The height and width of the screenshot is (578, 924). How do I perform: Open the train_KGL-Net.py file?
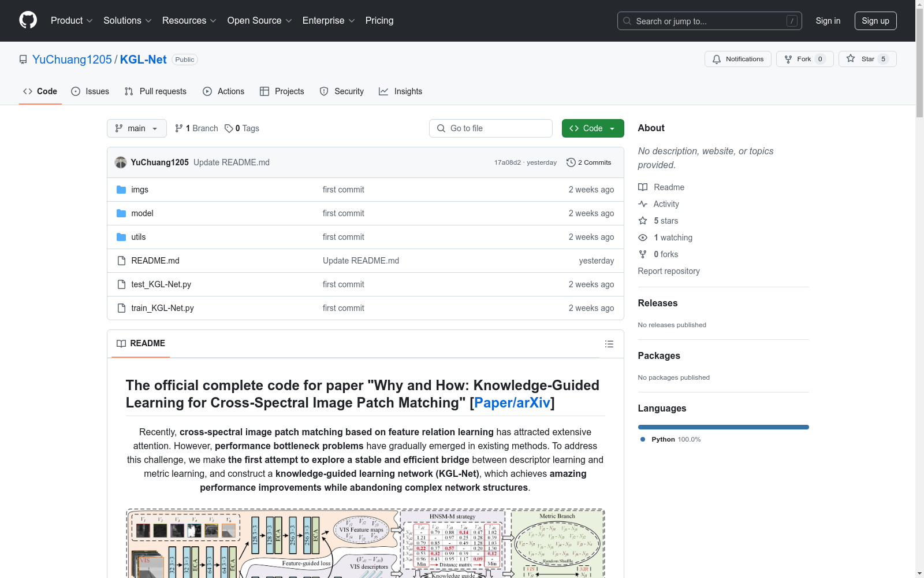[163, 308]
